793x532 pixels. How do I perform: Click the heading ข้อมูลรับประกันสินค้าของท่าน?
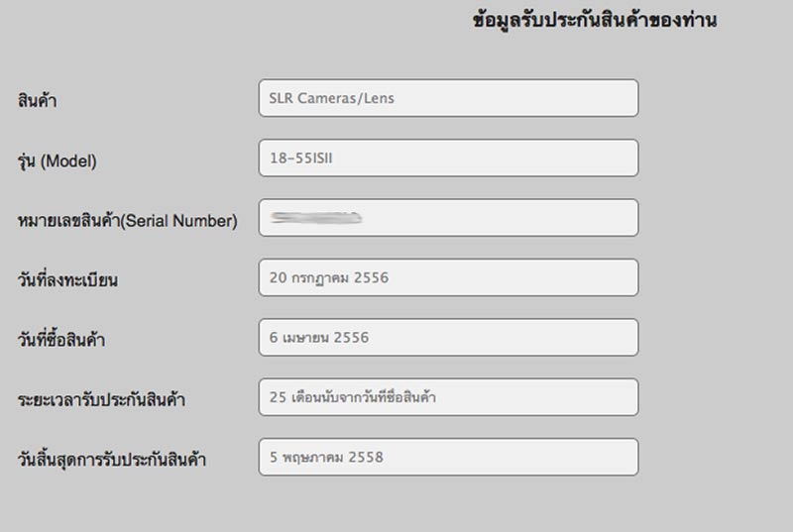point(595,21)
